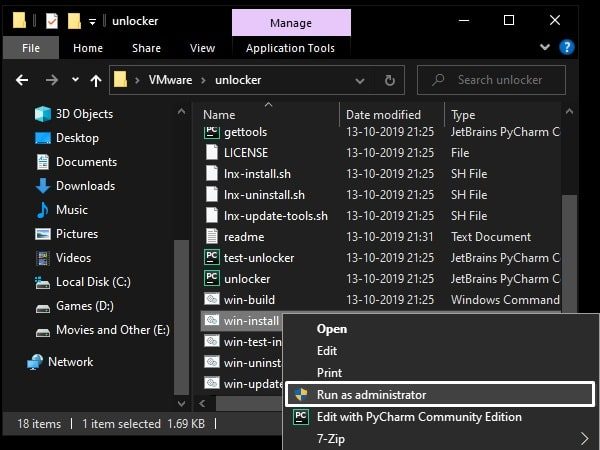Open Customize Quick Access Toolbar dropdown
Viewport: 600px width, 450px height.
coord(92,22)
